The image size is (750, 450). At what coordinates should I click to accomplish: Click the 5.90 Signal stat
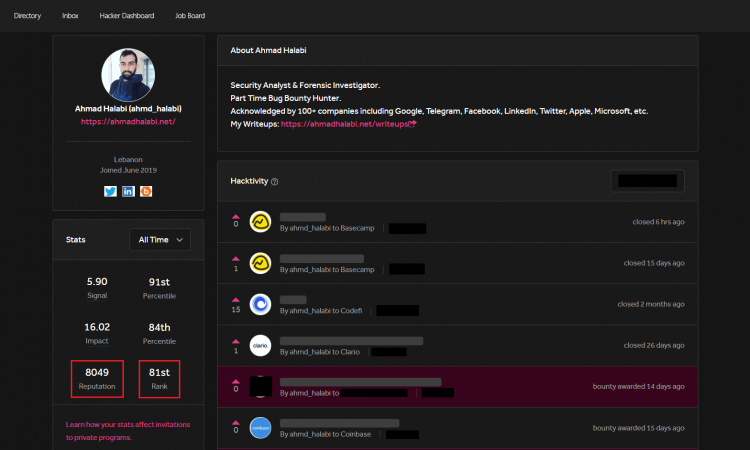(97, 287)
